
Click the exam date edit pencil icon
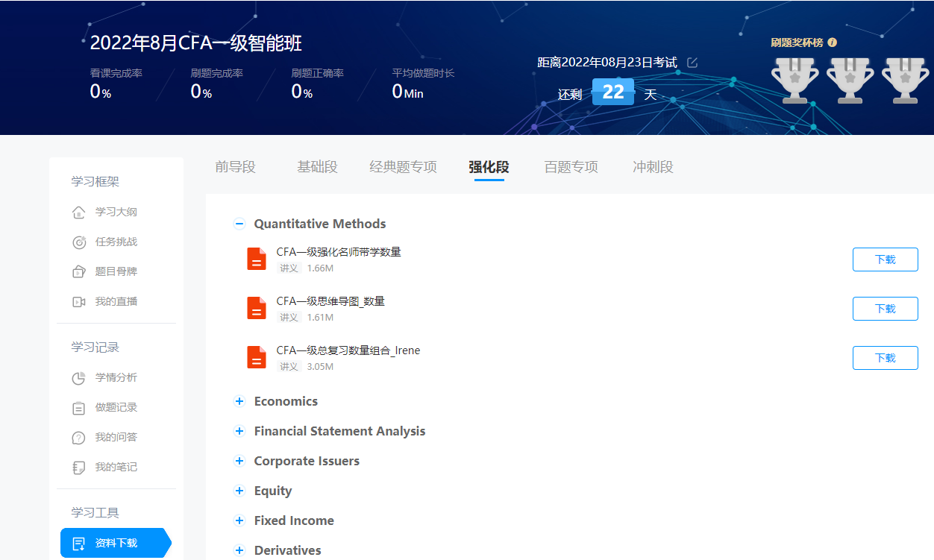[x=692, y=63]
